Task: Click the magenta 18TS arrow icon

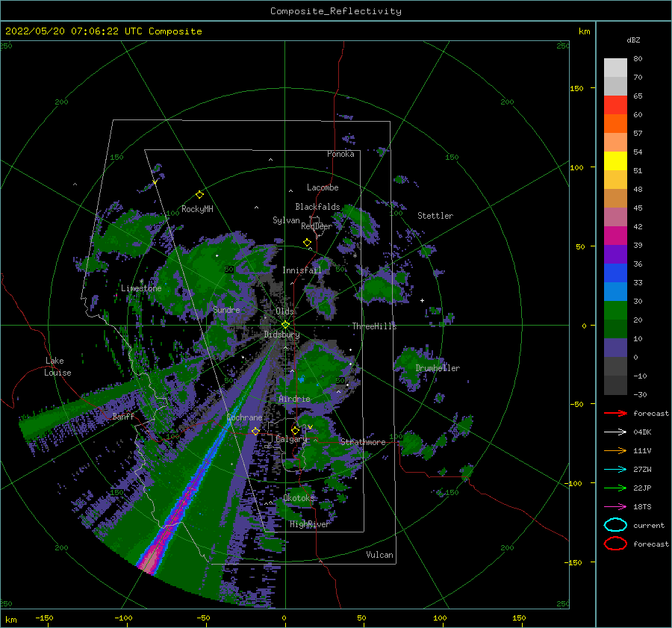Action: tap(615, 507)
